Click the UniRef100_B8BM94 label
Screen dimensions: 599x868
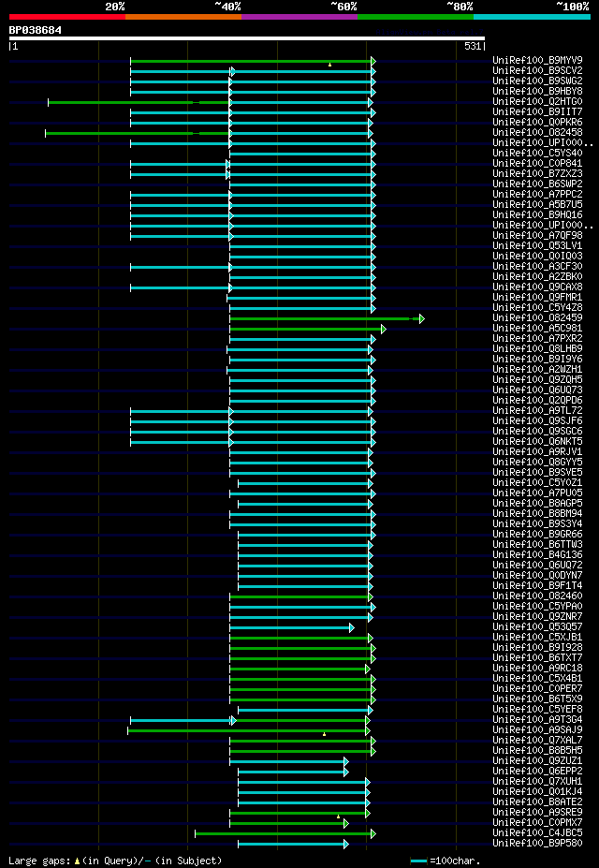(537, 514)
